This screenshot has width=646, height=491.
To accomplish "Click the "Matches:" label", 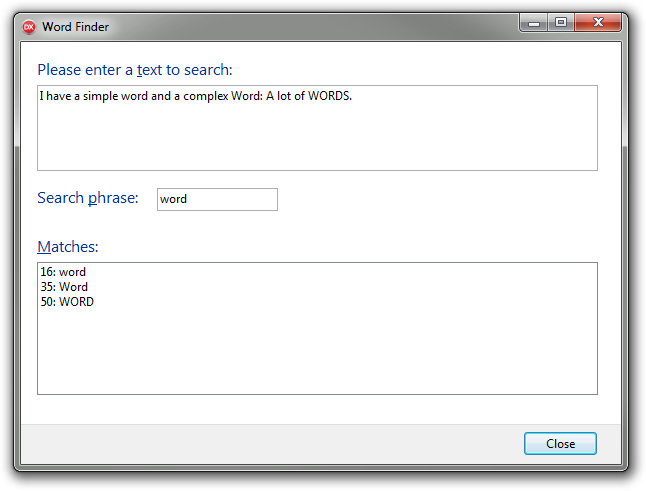I will click(68, 247).
